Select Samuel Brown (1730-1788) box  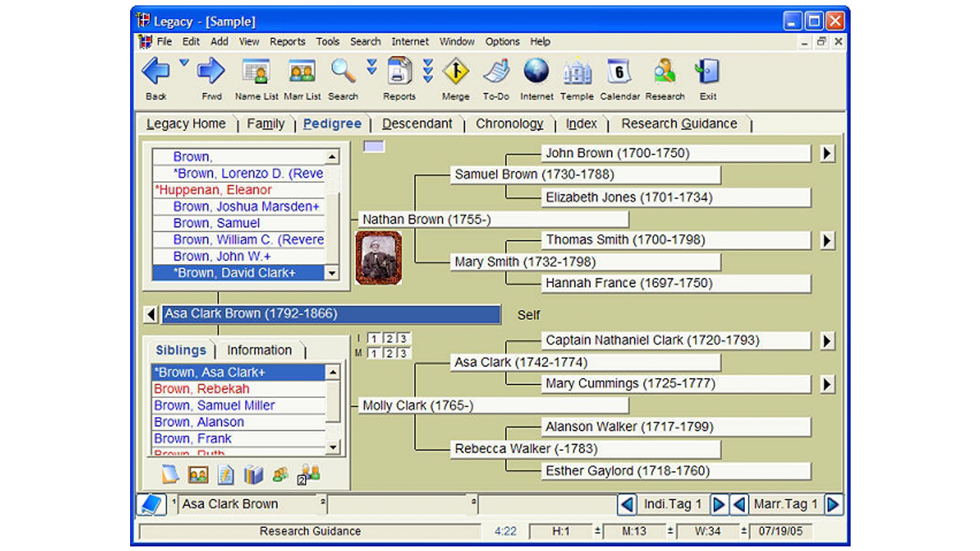tap(586, 174)
